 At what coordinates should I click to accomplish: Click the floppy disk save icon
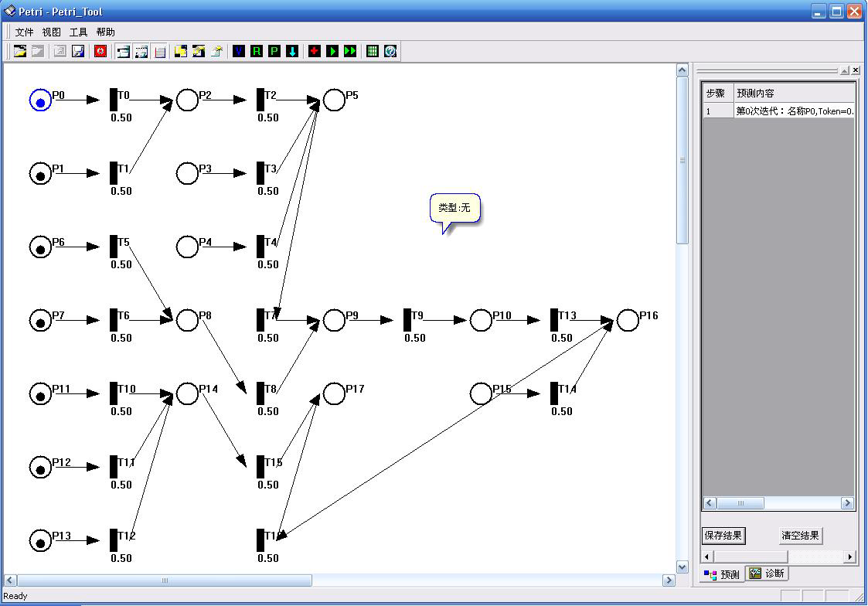coord(78,51)
